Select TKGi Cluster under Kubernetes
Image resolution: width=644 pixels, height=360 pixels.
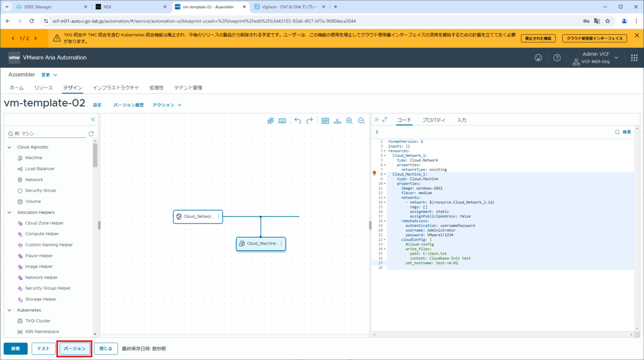point(38,321)
